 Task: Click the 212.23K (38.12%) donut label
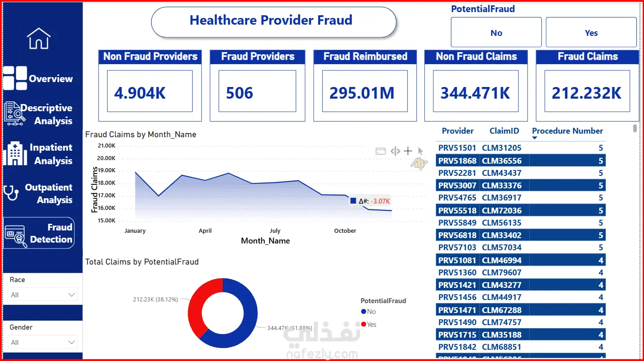(x=156, y=299)
